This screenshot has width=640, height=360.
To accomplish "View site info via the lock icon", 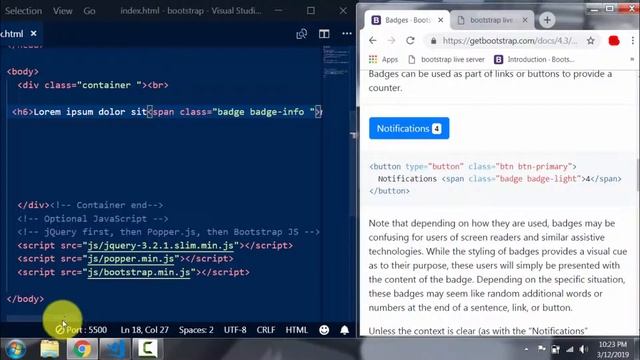I will [x=433, y=40].
